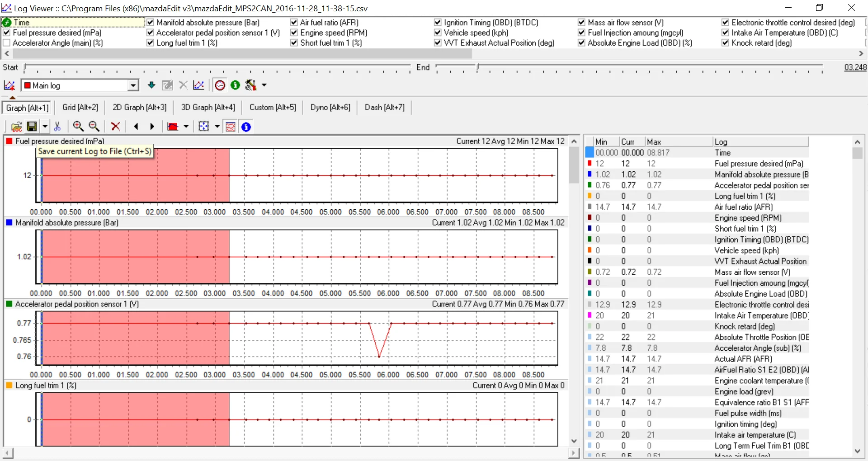Toggle Knock retard (deg) checkbox

tap(725, 43)
